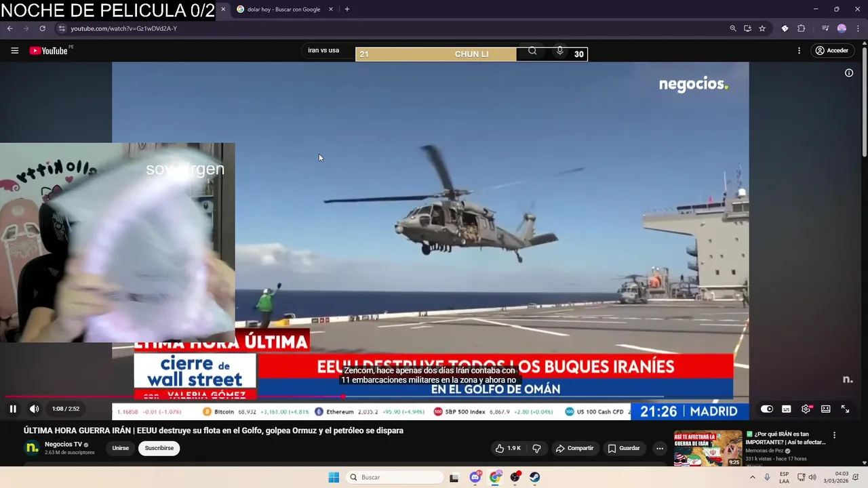Viewport: 868px width, 488px height.
Task: Open the YouTube hamburger guide menu
Action: click(x=14, y=50)
